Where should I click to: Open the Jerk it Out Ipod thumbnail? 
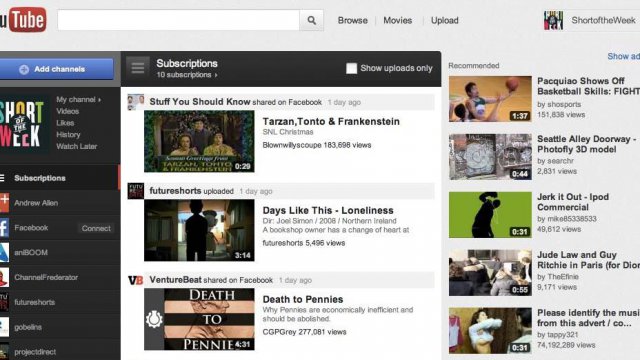(x=490, y=215)
